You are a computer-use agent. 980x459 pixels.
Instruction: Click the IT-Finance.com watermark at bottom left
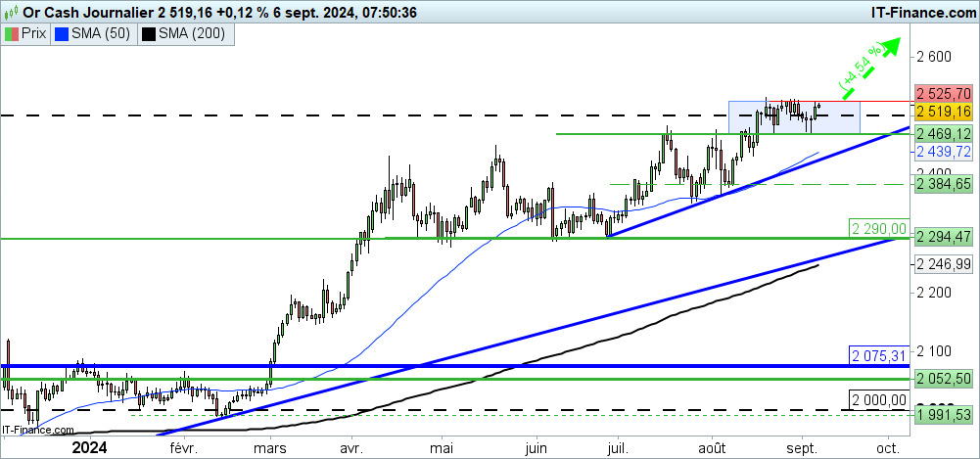pos(37,430)
